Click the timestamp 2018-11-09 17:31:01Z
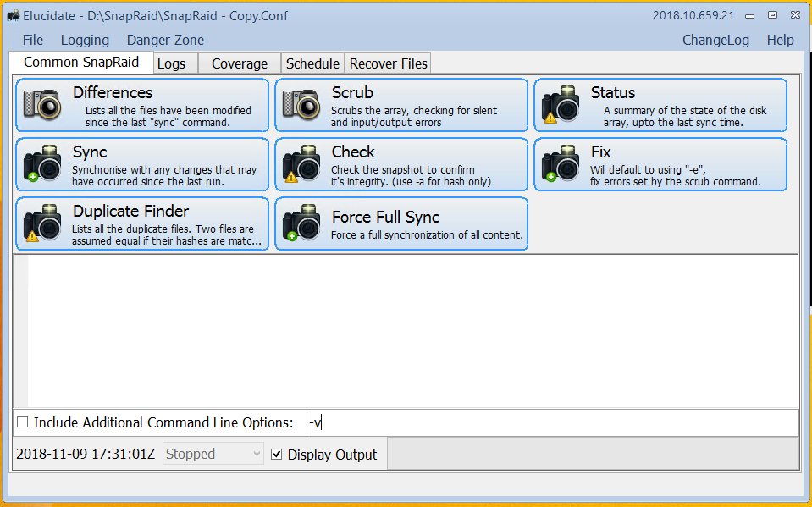Screen dimensions: 812x507 (86, 455)
